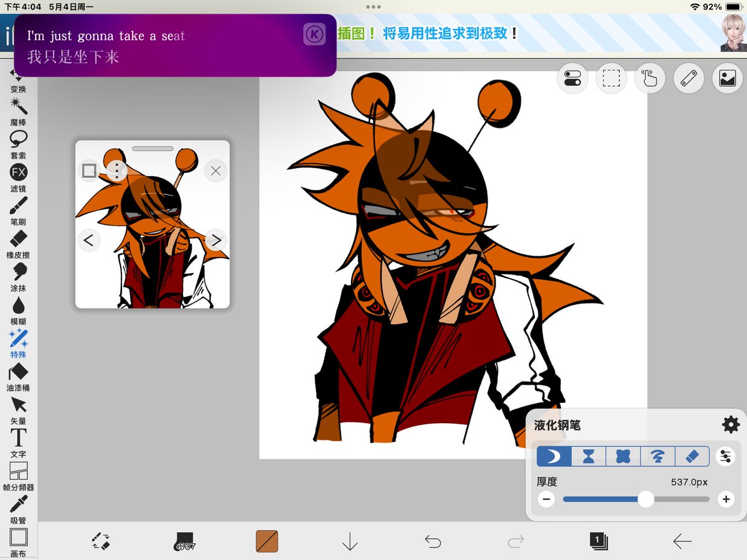Select the Paint Bucket (油漆桶) tool
The width and height of the screenshot is (747, 560).
[x=18, y=376]
